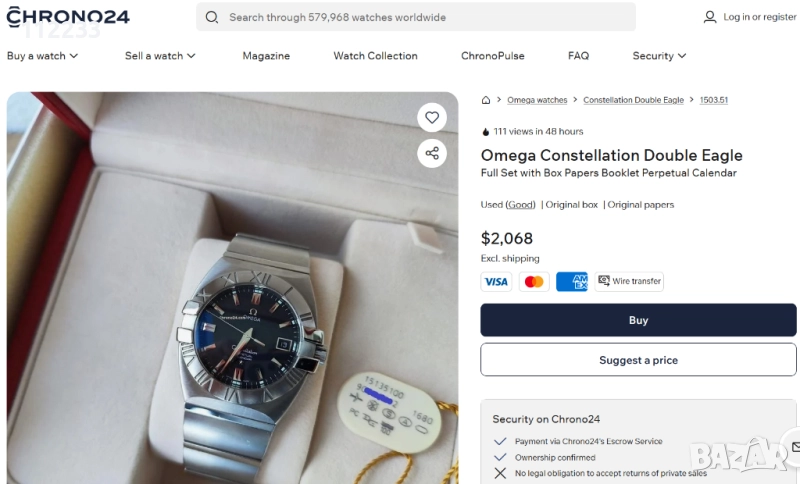Open the Security dropdown menu
The image size is (800, 484).
click(x=659, y=56)
